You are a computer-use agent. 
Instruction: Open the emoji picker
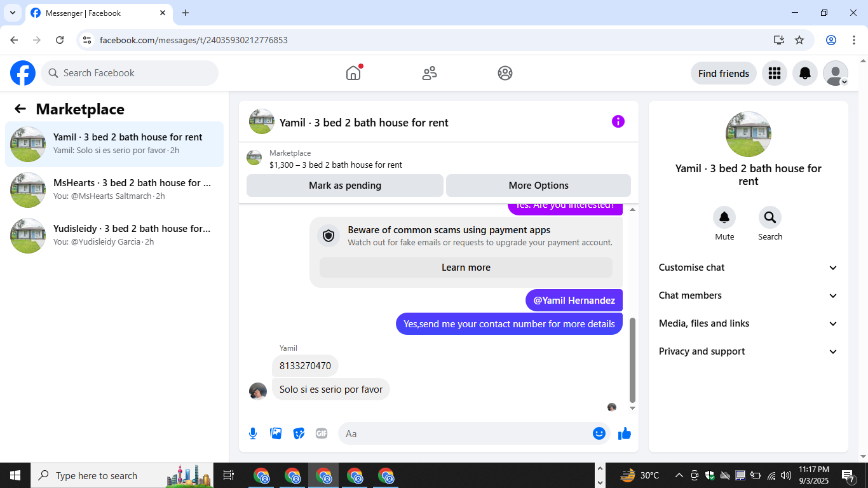pos(599,433)
